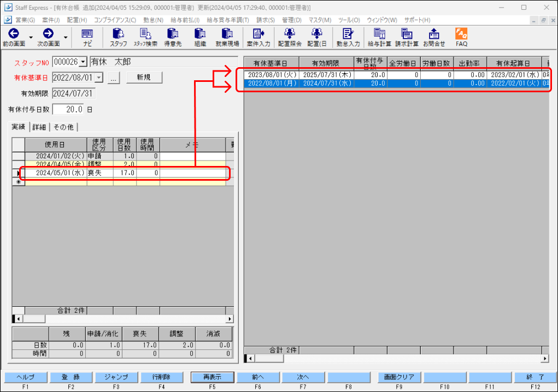Viewport: 558px width, 392px height.
Task: Click the ... browse button beside 有休基準日
Action: tap(113, 78)
